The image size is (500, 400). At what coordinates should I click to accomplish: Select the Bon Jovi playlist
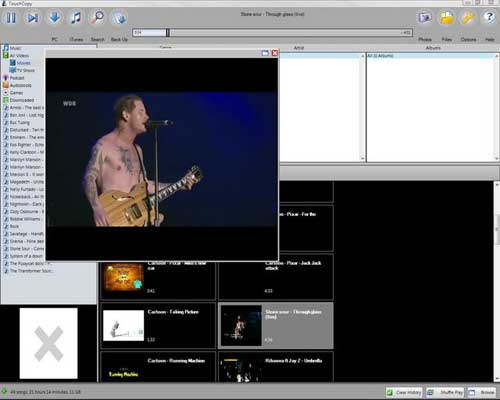click(26, 115)
